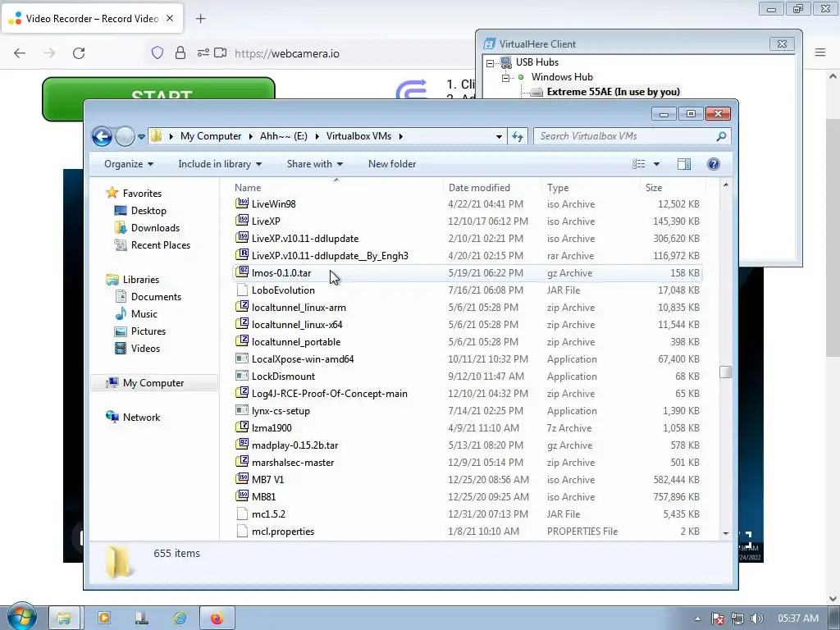Select the Documents library
Image resolution: width=840 pixels, height=630 pixels.
pos(156,297)
